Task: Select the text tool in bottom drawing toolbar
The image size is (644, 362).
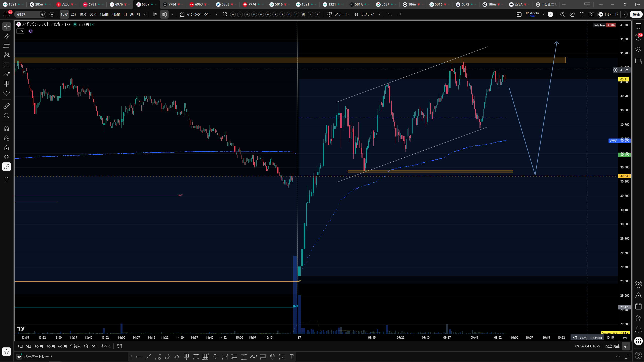Action: (x=292, y=357)
